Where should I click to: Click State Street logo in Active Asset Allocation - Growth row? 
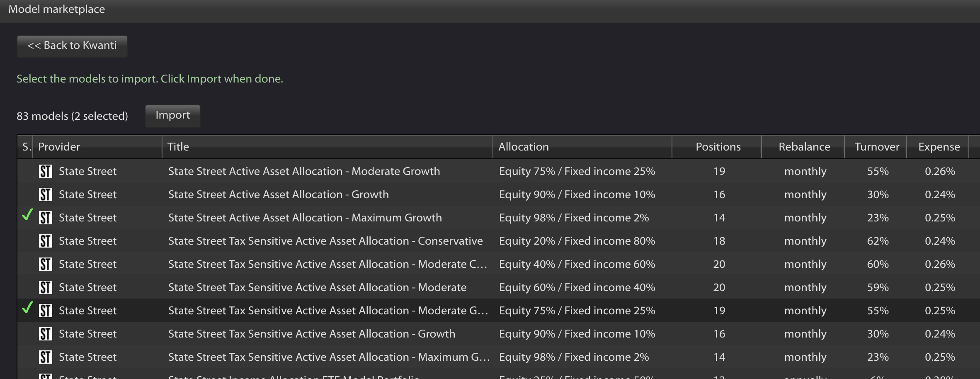46,194
